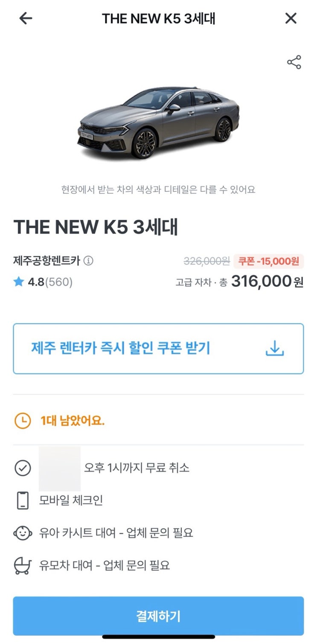Open the 제주공항렌트카 company name link

(x=47, y=261)
